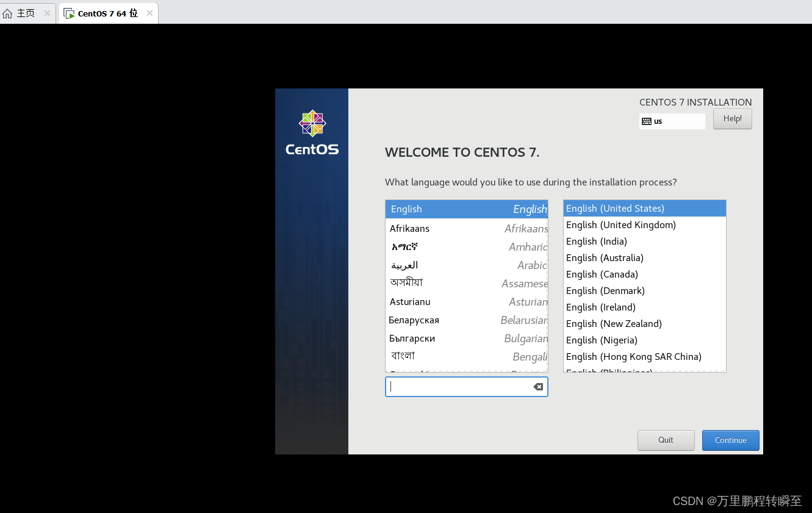
Task: Choose English (Australia) locale
Action: coord(644,258)
